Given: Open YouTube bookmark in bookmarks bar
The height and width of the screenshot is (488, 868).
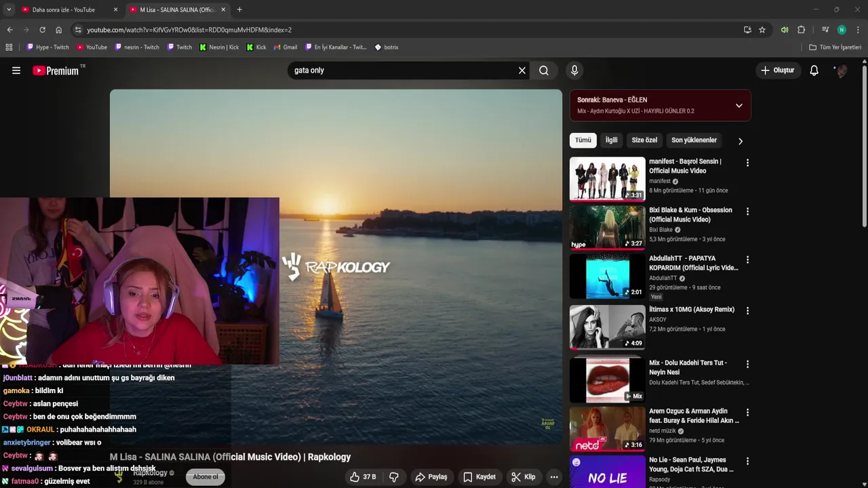Looking at the screenshot, I should [x=92, y=47].
